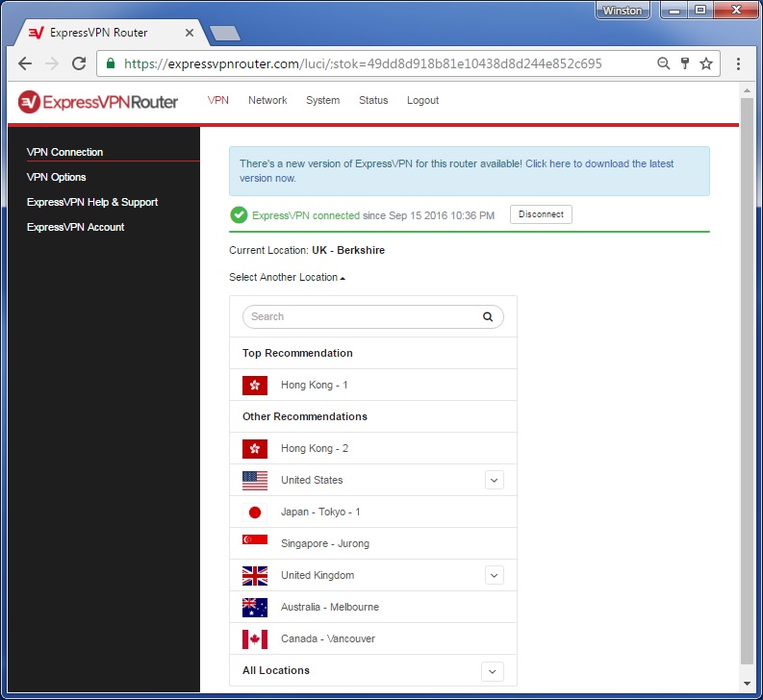The width and height of the screenshot is (763, 700).
Task: Reload the page with refresh icon
Action: (79, 63)
